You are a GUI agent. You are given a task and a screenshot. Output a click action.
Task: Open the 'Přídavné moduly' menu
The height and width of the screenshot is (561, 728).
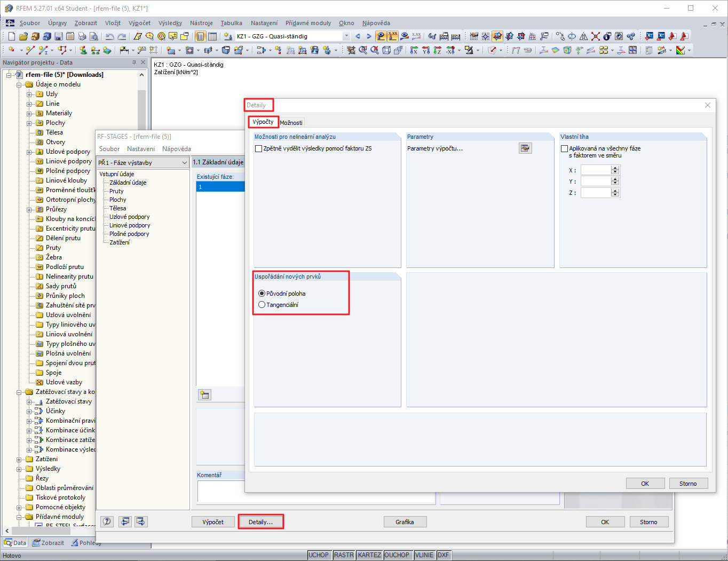coord(308,23)
